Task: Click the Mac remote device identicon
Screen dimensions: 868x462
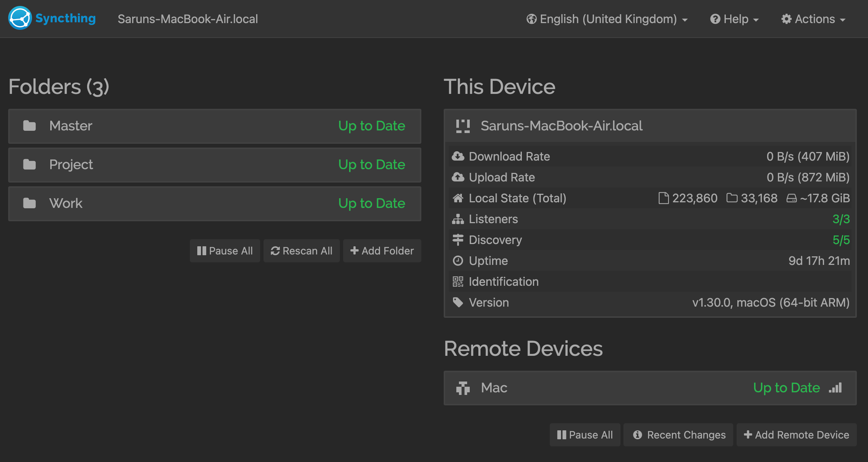Action: [x=463, y=388]
